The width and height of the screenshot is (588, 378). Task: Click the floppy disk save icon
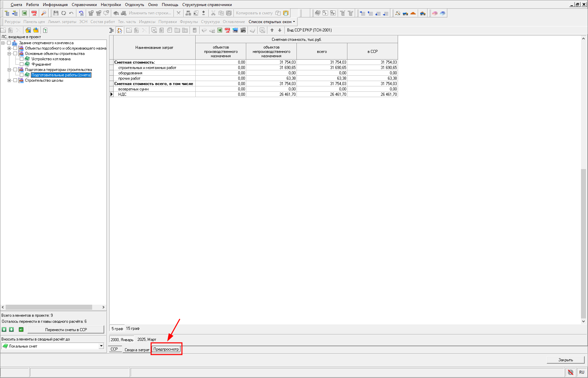(56, 13)
